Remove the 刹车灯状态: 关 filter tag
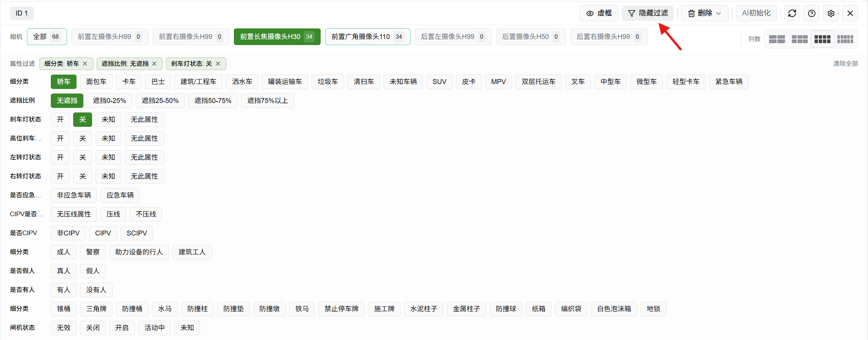Image resolution: width=868 pixels, height=340 pixels. tap(218, 64)
